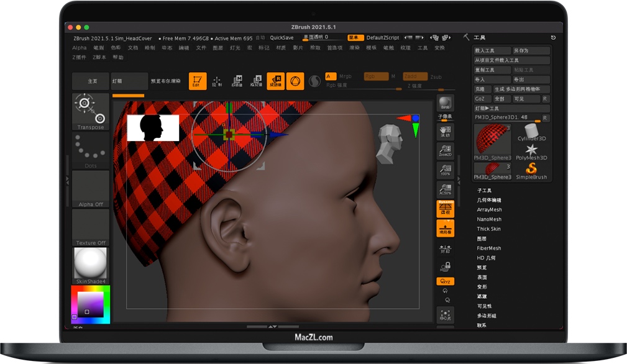Click the Actual Size 100% icon
Viewport: 627px width, 364px height.
pyautogui.click(x=445, y=169)
